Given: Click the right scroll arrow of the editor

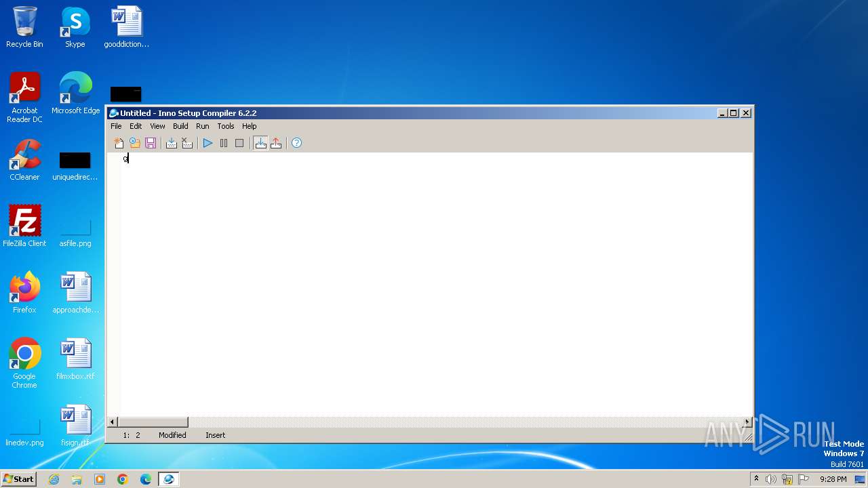Looking at the screenshot, I should click(x=747, y=422).
